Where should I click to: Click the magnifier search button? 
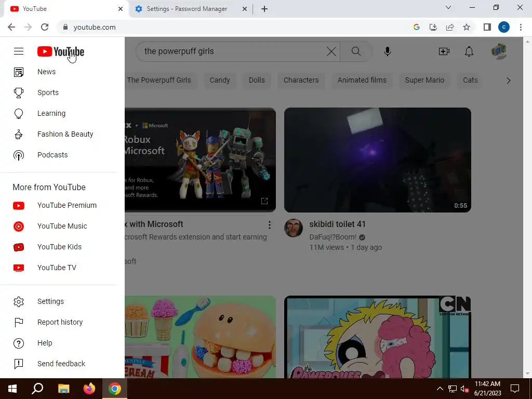[x=356, y=51]
